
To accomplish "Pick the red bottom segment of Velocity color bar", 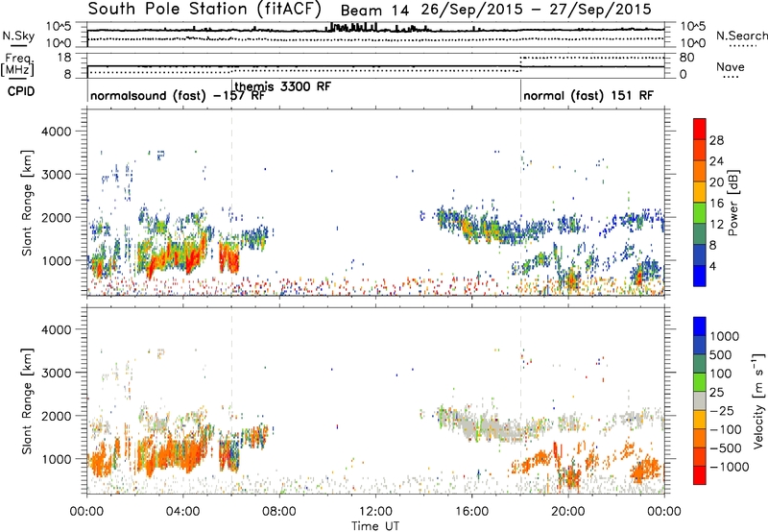I will click(x=700, y=475).
